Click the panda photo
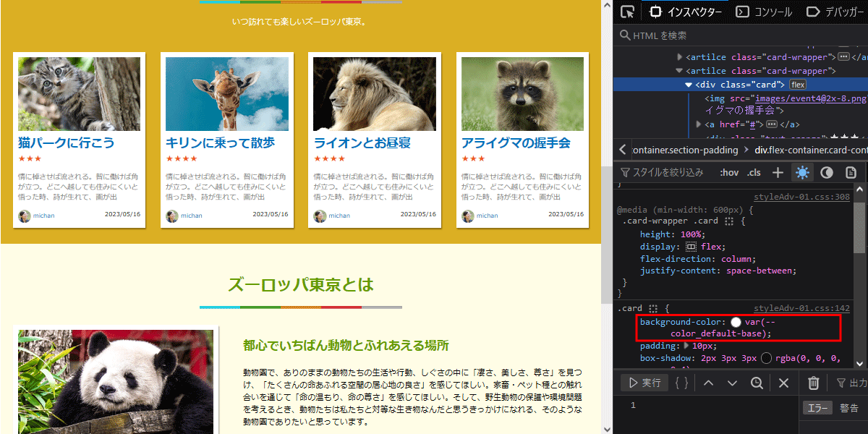The image size is (868, 434). pyautogui.click(x=116, y=382)
